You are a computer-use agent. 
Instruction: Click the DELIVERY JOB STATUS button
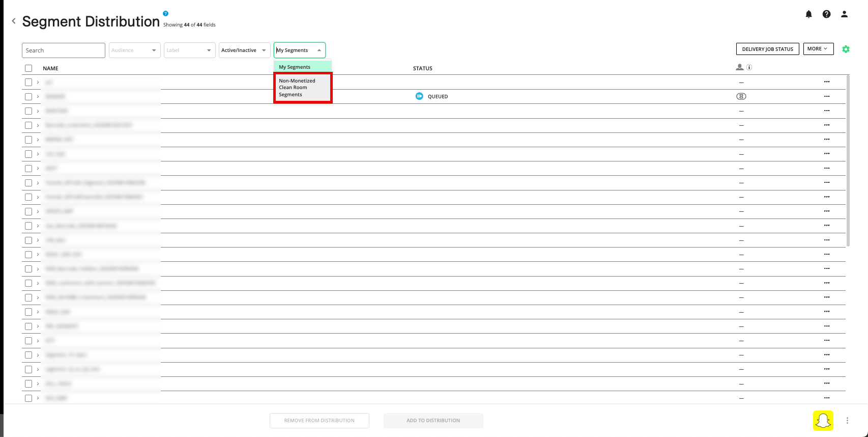(x=767, y=49)
